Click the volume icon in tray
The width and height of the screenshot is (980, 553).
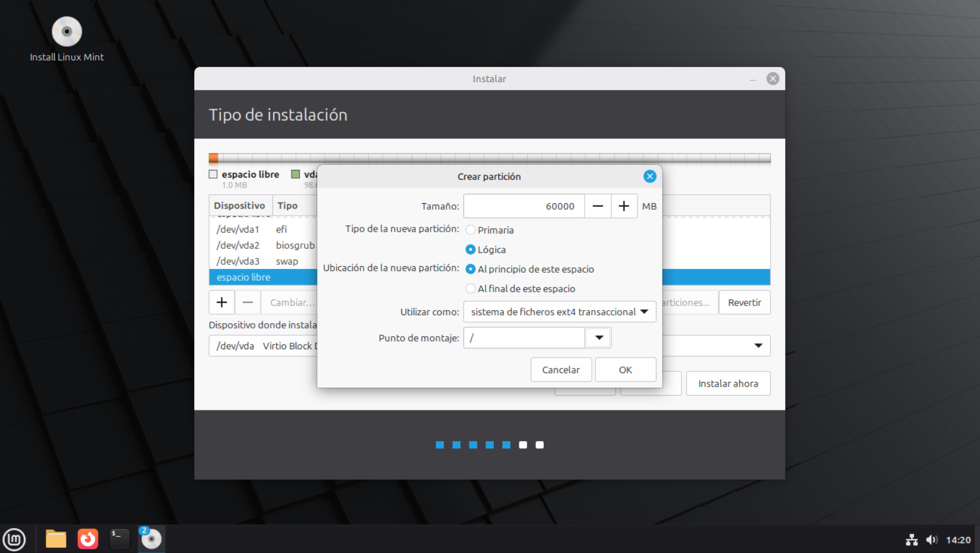click(931, 540)
